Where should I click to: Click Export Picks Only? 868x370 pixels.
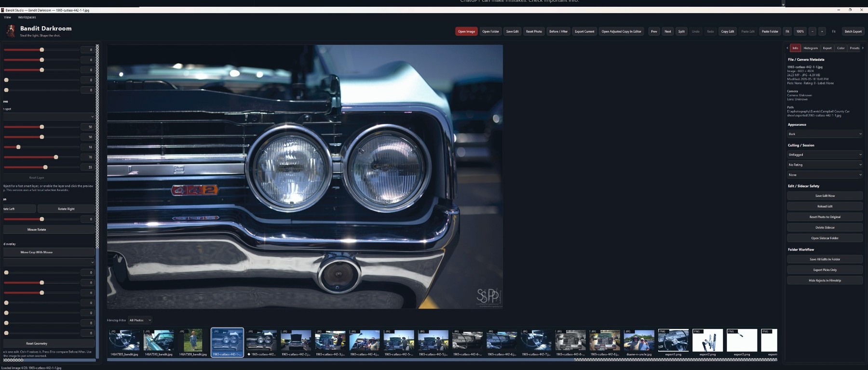point(825,270)
